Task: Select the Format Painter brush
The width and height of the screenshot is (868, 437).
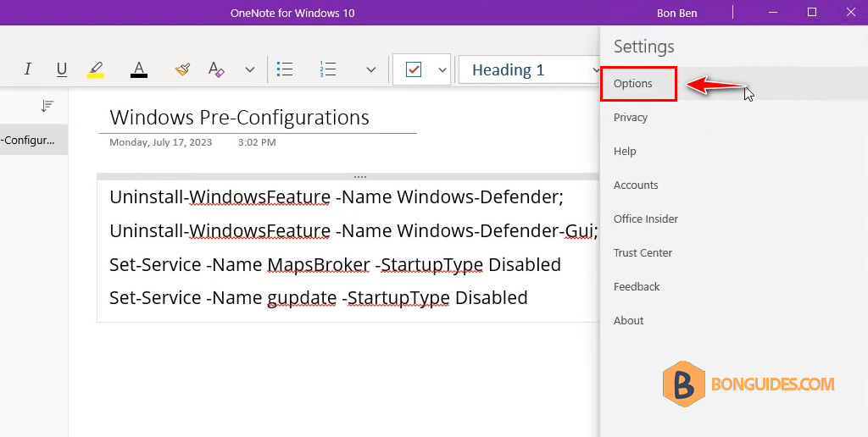Action: 182,69
